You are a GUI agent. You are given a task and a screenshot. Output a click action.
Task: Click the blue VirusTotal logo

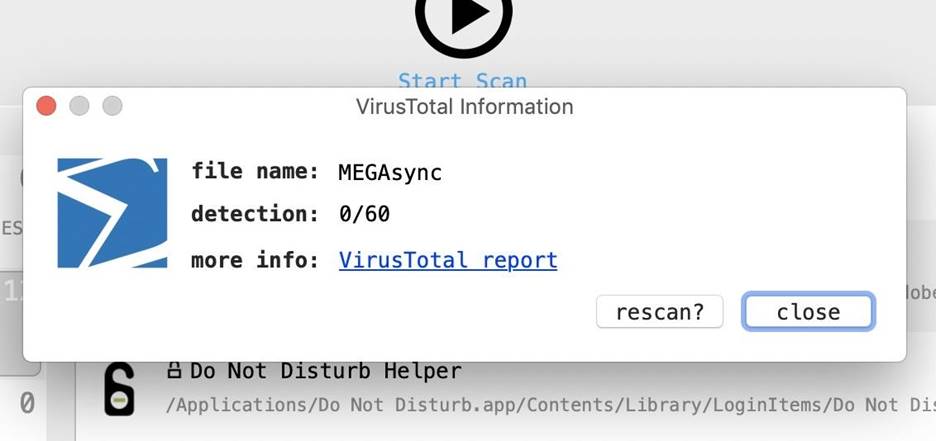point(112,213)
